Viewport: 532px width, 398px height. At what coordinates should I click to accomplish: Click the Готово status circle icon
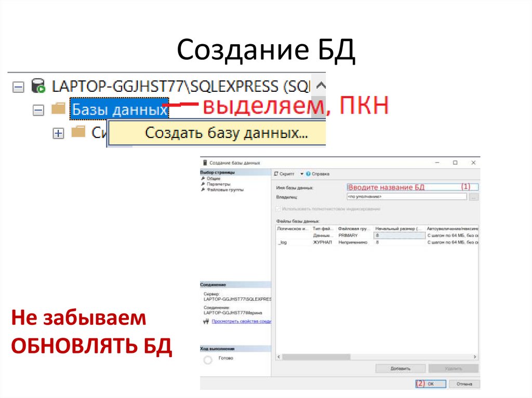pyautogui.click(x=207, y=358)
